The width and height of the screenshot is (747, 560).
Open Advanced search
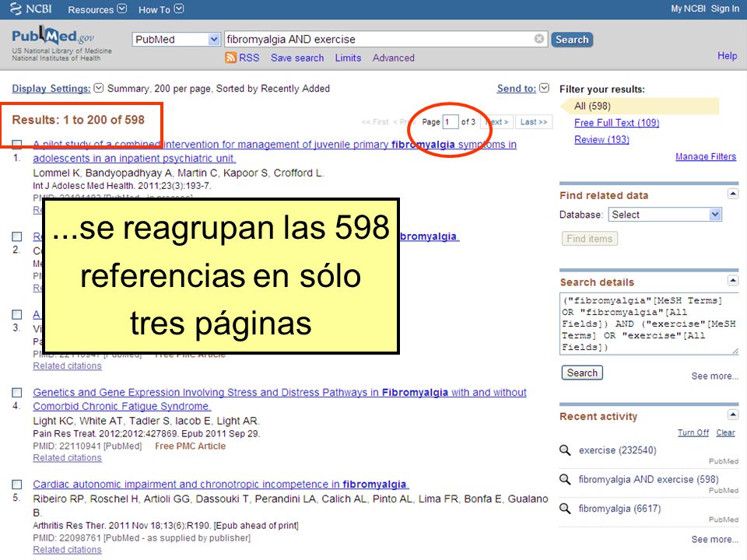pos(393,58)
